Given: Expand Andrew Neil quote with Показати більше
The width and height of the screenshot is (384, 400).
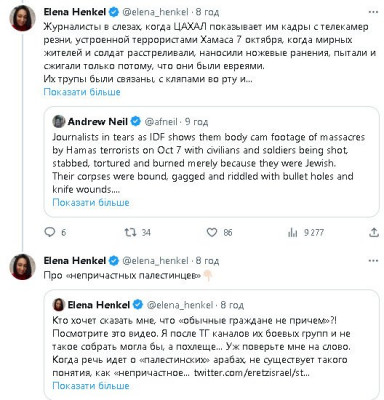Looking at the screenshot, I should (x=91, y=202).
